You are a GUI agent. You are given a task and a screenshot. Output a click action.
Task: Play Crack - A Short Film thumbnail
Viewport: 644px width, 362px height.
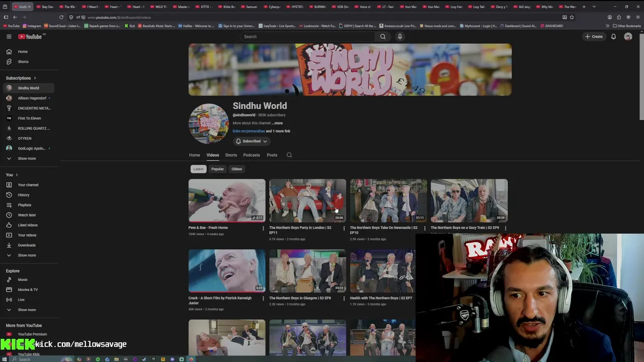(x=227, y=271)
